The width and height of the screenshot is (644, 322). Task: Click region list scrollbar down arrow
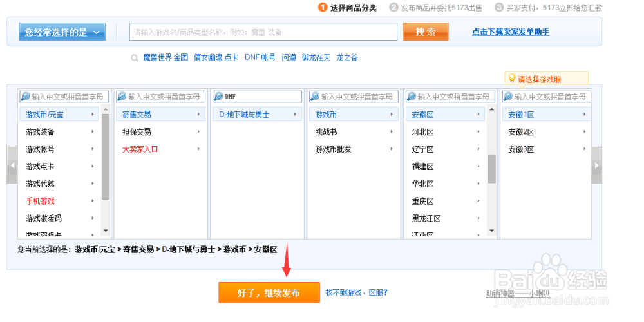491,231
